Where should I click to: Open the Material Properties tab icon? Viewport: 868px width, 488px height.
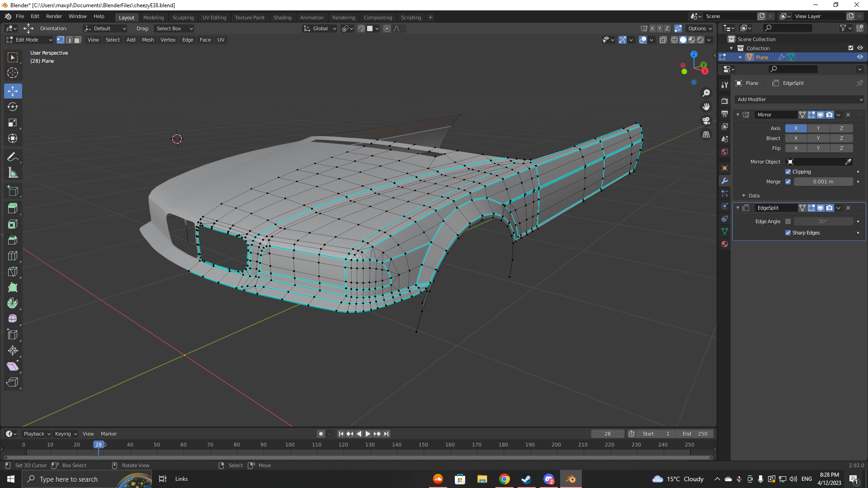pyautogui.click(x=725, y=244)
